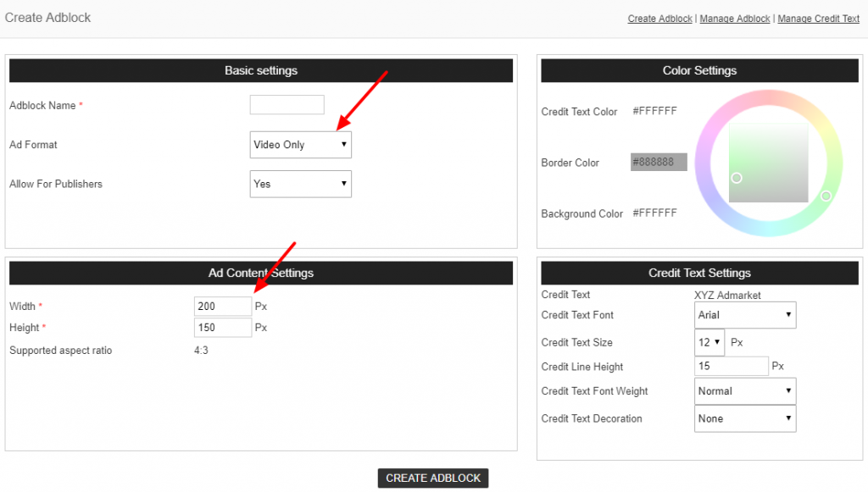Click the saturation square handle in color picker
The image size is (868, 492).
737,178
